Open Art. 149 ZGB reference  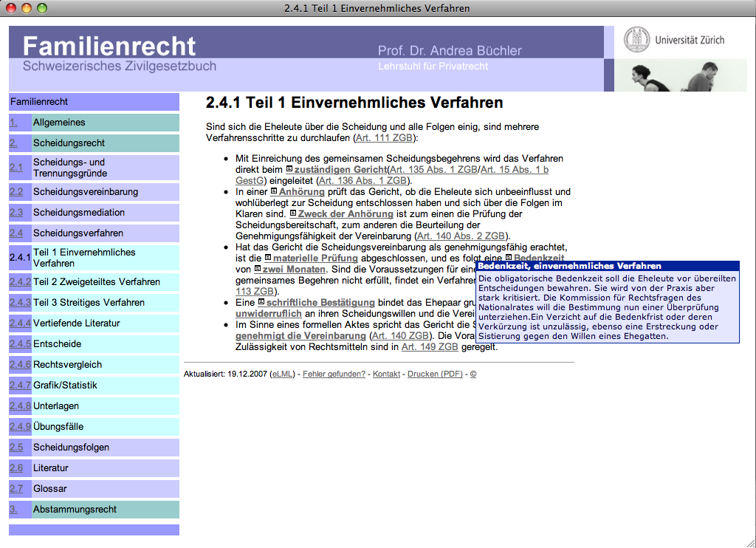[x=430, y=347]
